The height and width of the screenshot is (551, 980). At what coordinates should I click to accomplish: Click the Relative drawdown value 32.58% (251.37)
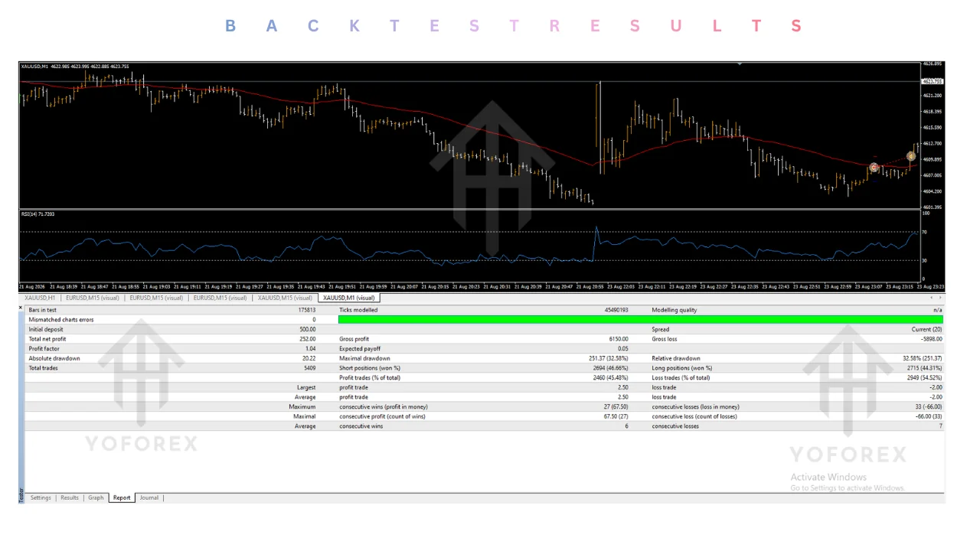[x=923, y=358]
